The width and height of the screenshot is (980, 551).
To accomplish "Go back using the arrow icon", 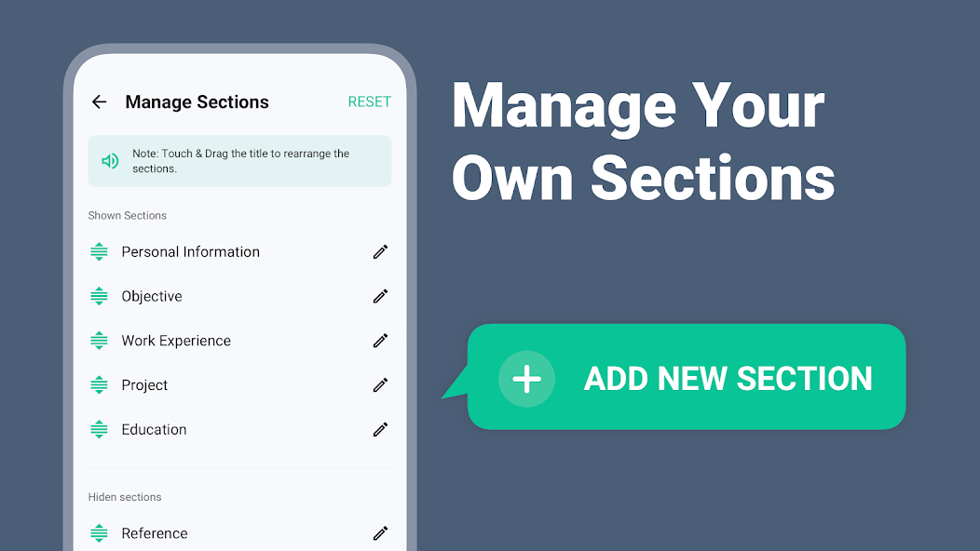I will [100, 101].
